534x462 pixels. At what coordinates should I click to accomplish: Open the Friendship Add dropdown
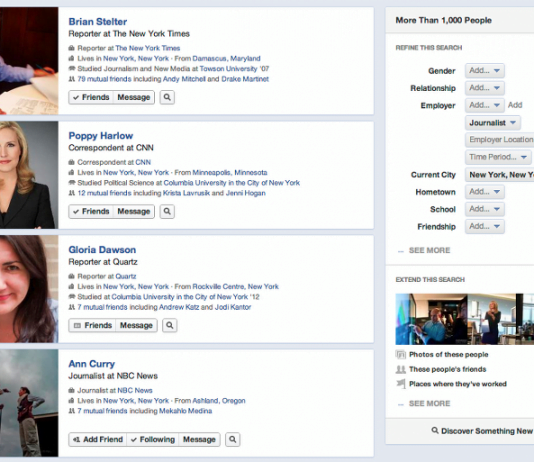click(485, 226)
